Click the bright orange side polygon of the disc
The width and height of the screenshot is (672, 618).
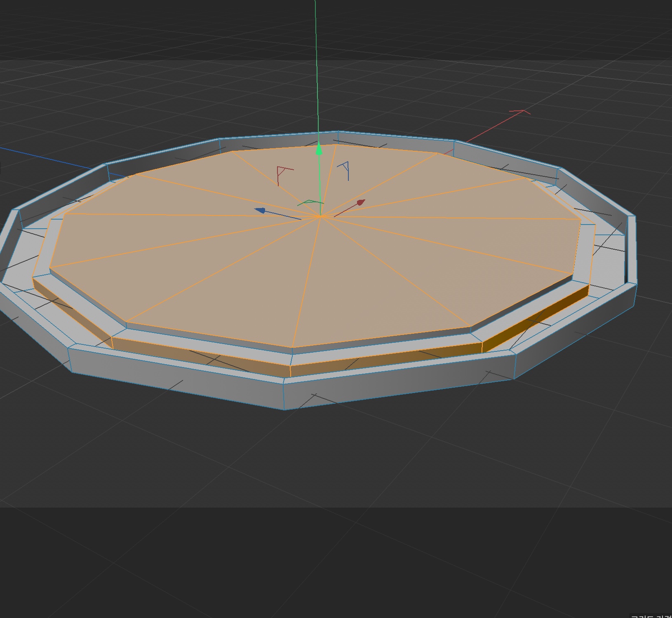pos(535,319)
